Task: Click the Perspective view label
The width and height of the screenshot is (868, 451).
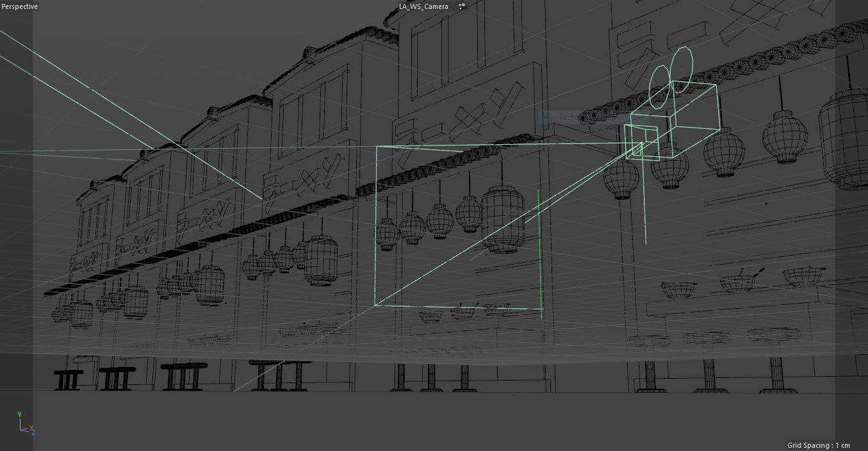Action: [x=20, y=6]
